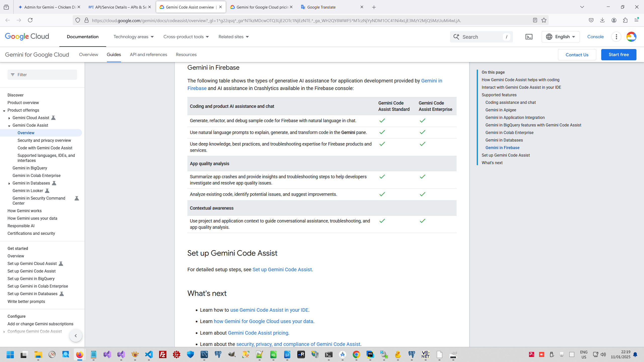Image resolution: width=644 pixels, height=362 pixels.
Task: Launch FileZilla from the taskbar
Action: click(163, 355)
